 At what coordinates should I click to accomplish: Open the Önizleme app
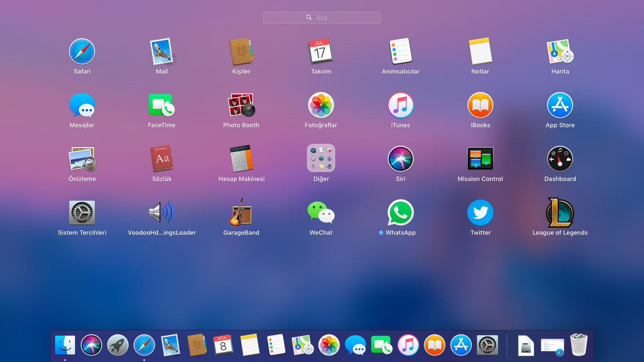pyautogui.click(x=82, y=159)
